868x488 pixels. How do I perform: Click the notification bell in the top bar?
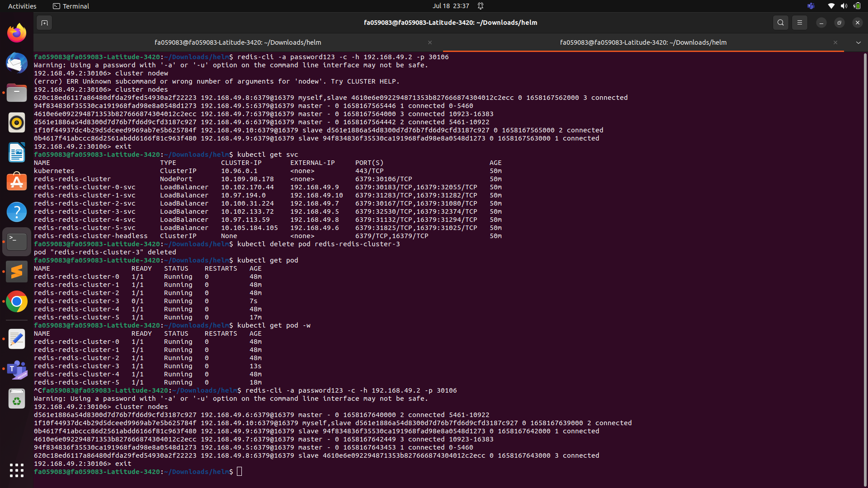click(481, 6)
